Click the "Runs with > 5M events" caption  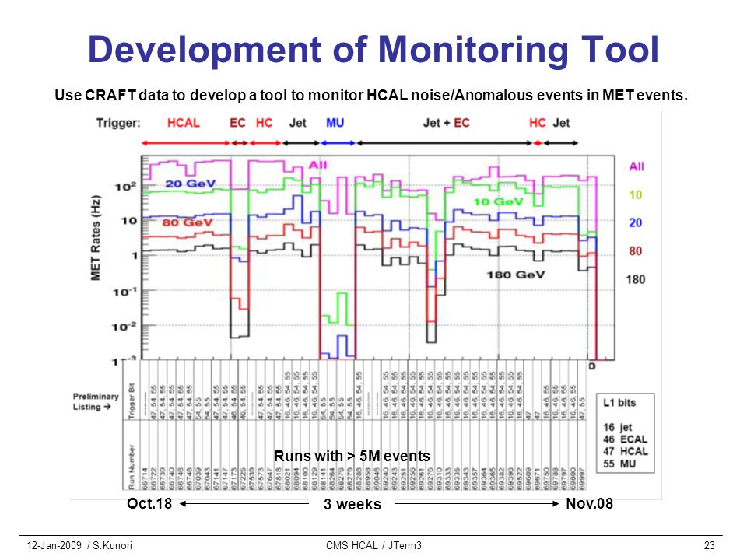click(352, 456)
